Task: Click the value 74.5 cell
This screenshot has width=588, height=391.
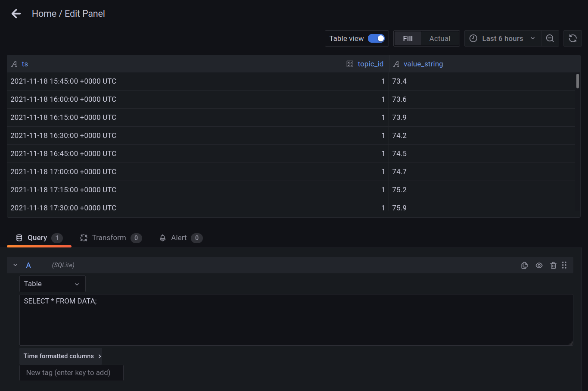Action: [x=482, y=153]
